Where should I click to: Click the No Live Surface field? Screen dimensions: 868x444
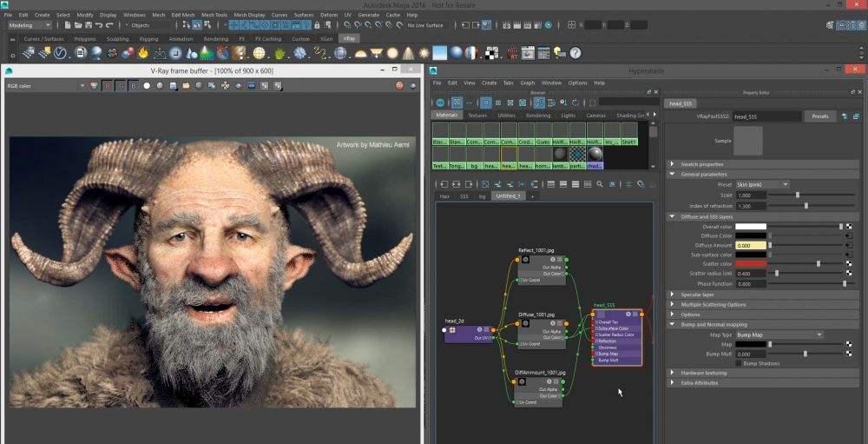(x=425, y=25)
